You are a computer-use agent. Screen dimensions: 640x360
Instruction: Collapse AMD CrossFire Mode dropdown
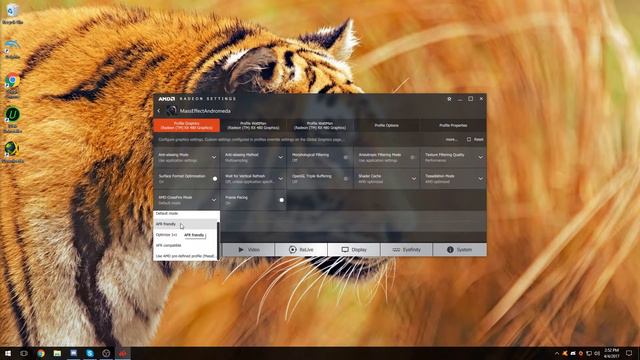(x=213, y=200)
